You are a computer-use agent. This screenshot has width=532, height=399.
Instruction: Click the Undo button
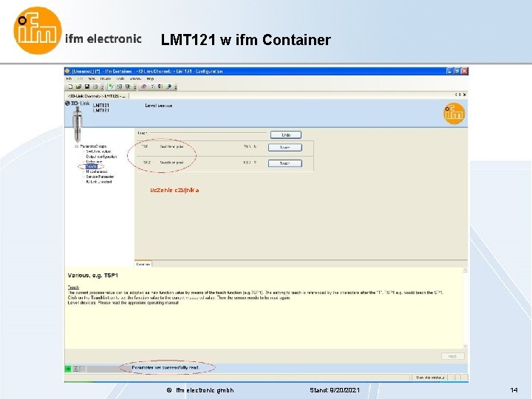(x=286, y=134)
